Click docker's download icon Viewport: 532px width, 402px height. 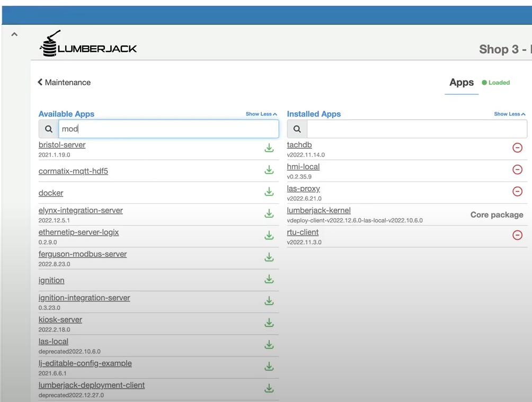[269, 192]
